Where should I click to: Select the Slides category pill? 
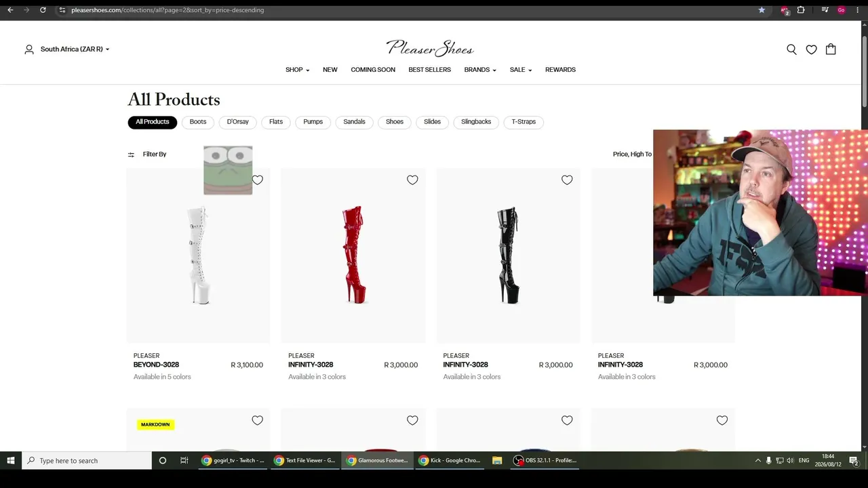click(x=433, y=122)
